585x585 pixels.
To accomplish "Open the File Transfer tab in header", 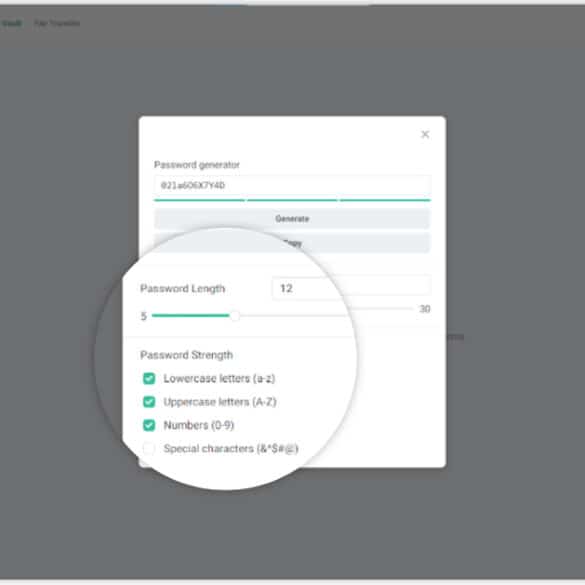I will (x=57, y=23).
